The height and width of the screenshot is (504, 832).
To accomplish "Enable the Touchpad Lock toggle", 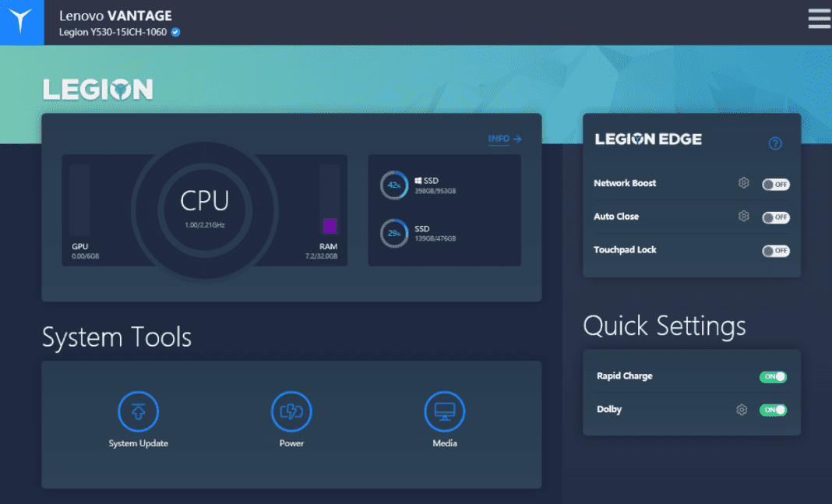I will [775, 251].
